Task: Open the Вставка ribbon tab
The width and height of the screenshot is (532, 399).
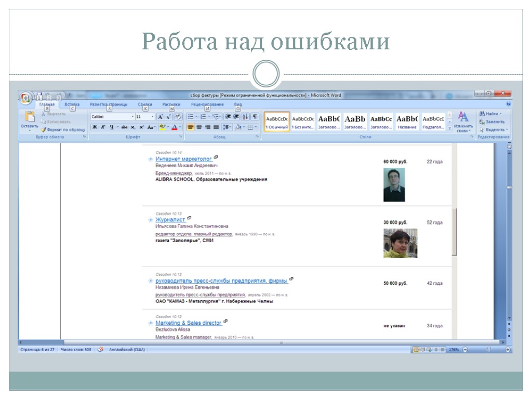Action: tap(72, 104)
